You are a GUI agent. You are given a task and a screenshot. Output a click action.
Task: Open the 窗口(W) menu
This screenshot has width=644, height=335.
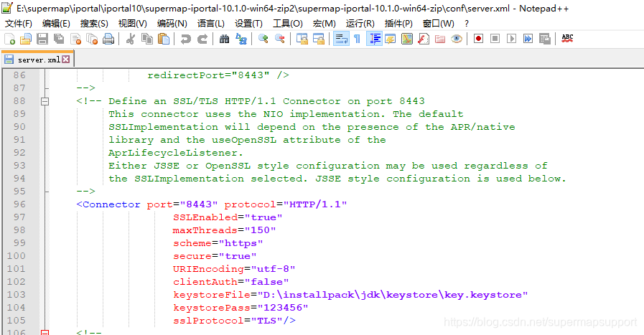438,24
